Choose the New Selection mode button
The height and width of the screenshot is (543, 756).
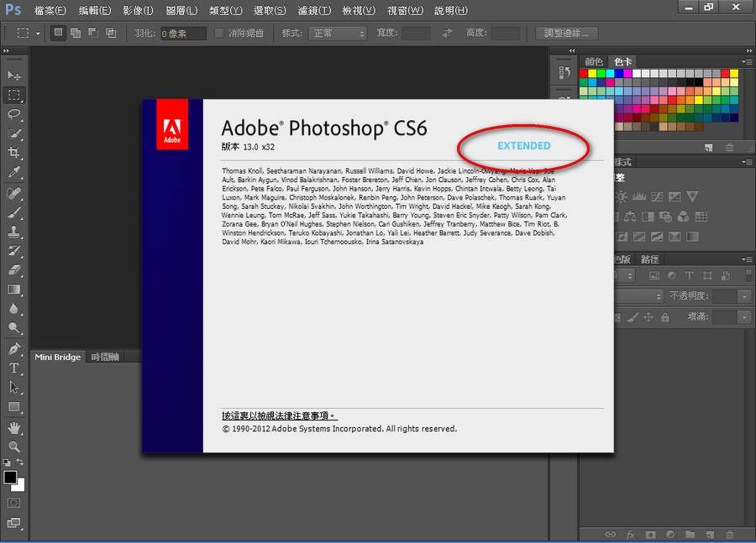58,33
